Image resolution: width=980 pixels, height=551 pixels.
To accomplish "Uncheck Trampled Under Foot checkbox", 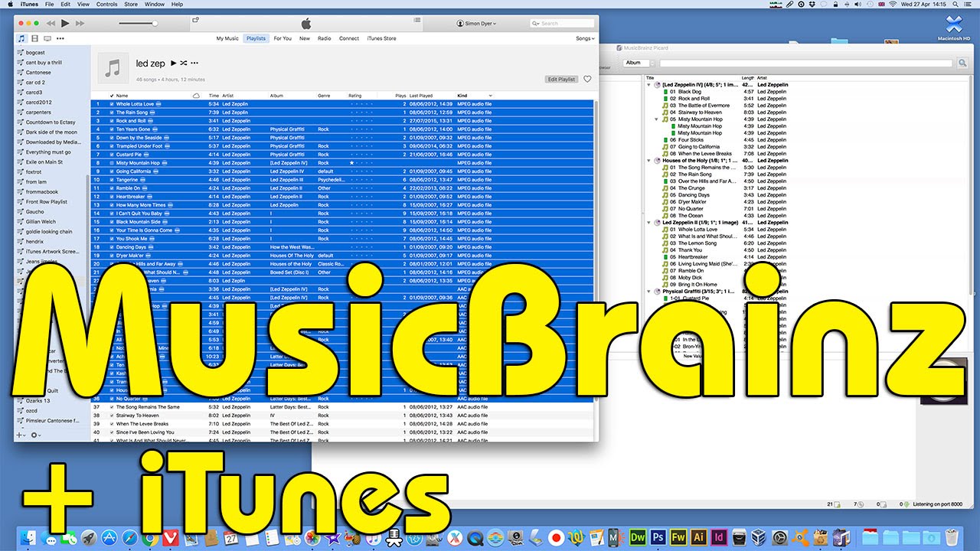I will pos(111,146).
